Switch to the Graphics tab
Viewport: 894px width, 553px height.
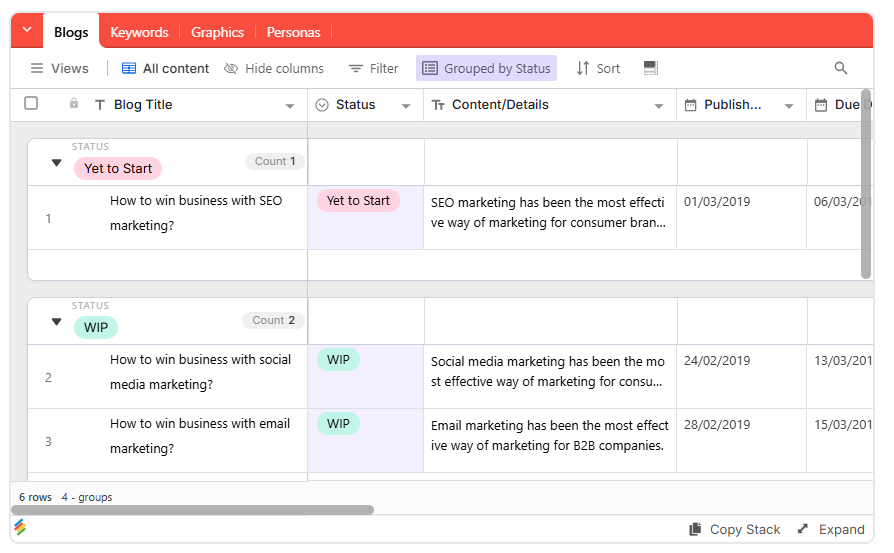[x=217, y=32]
